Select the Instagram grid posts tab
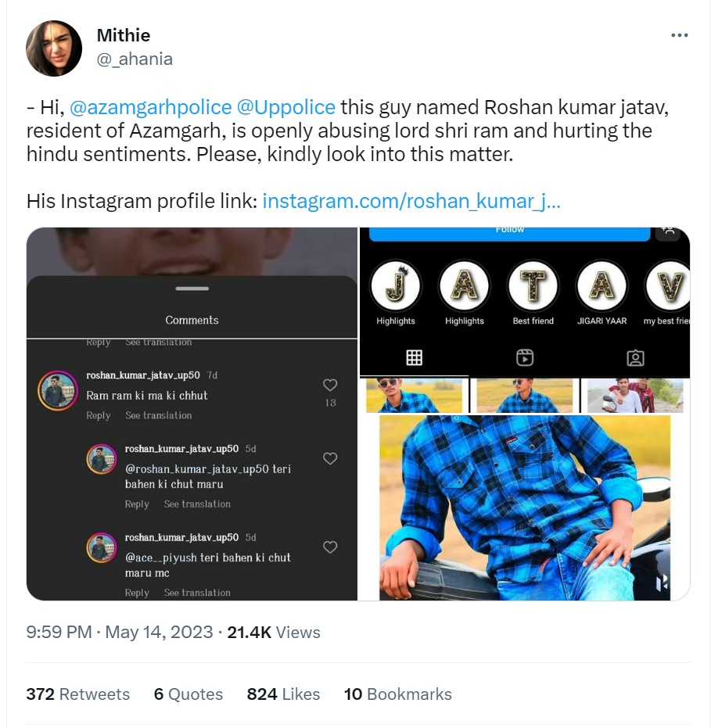 [x=414, y=358]
